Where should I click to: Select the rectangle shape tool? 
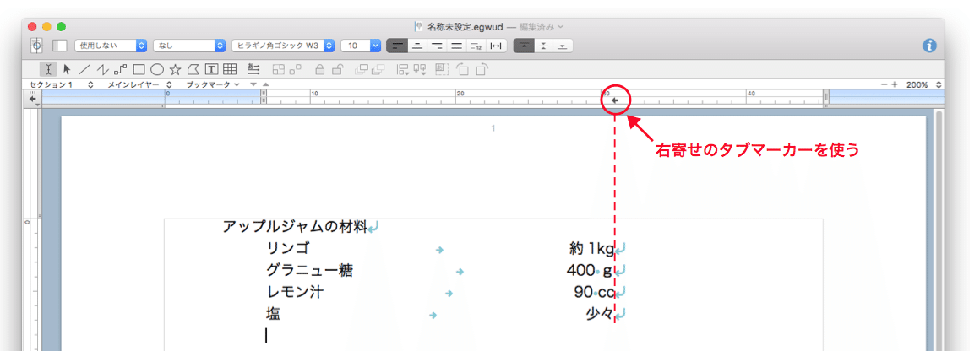pyautogui.click(x=139, y=69)
